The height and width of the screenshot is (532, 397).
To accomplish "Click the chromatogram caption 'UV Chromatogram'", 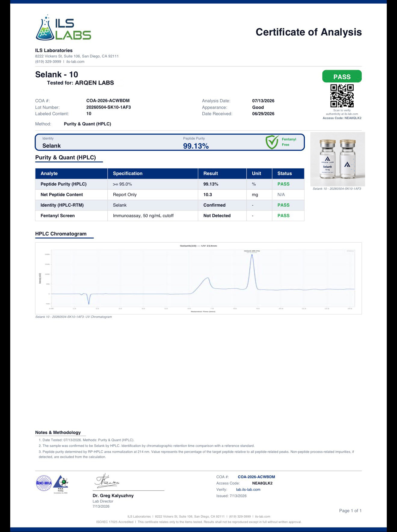I will [99, 317].
